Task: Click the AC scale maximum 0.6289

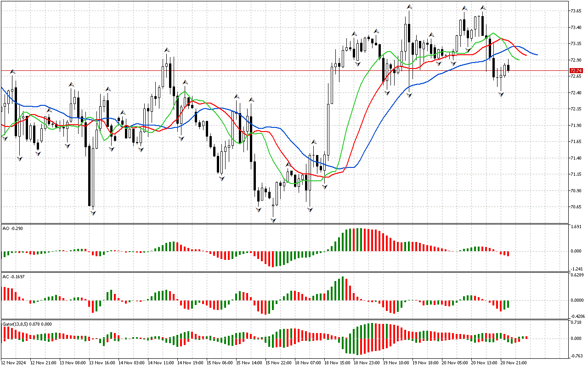Action: point(577,276)
